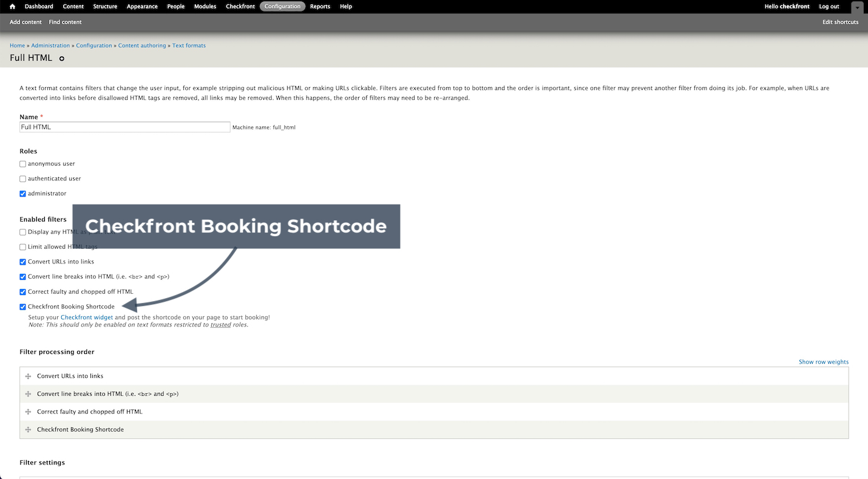Go to Home breadcrumb
The height and width of the screenshot is (479, 868).
pos(17,46)
